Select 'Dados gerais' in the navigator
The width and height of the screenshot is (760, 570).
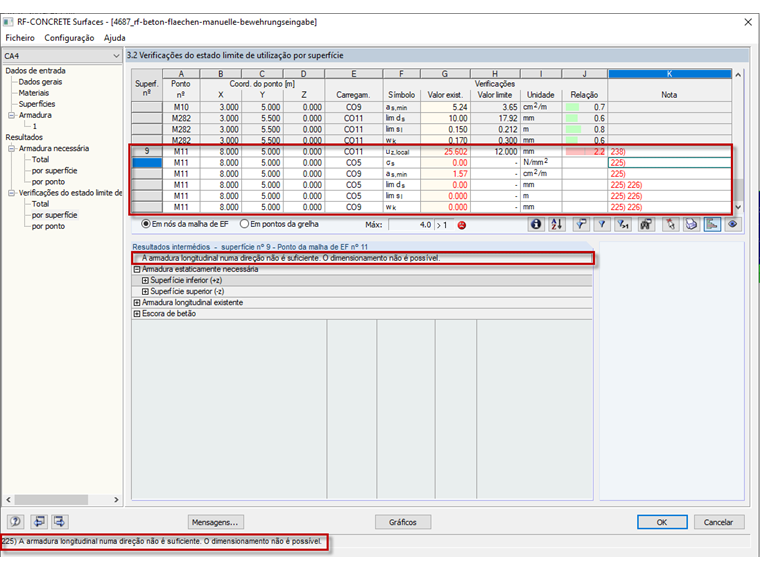coord(40,82)
